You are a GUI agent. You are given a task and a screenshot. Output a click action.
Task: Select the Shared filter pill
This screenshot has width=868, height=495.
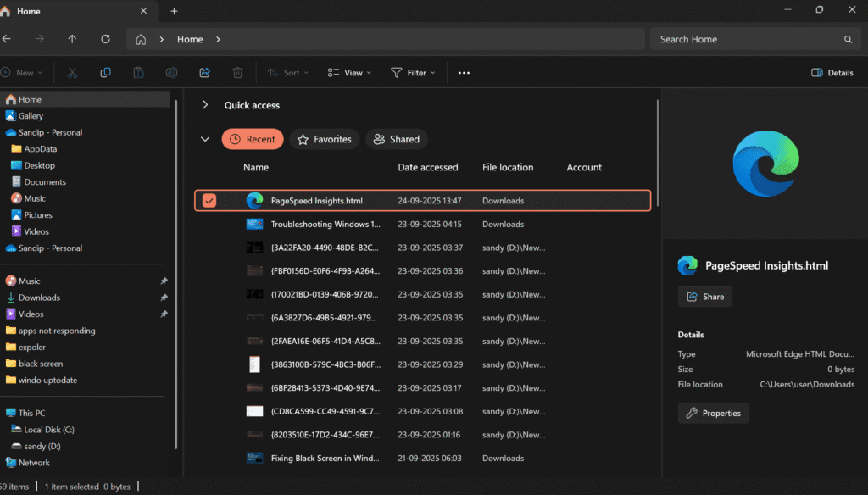point(396,139)
